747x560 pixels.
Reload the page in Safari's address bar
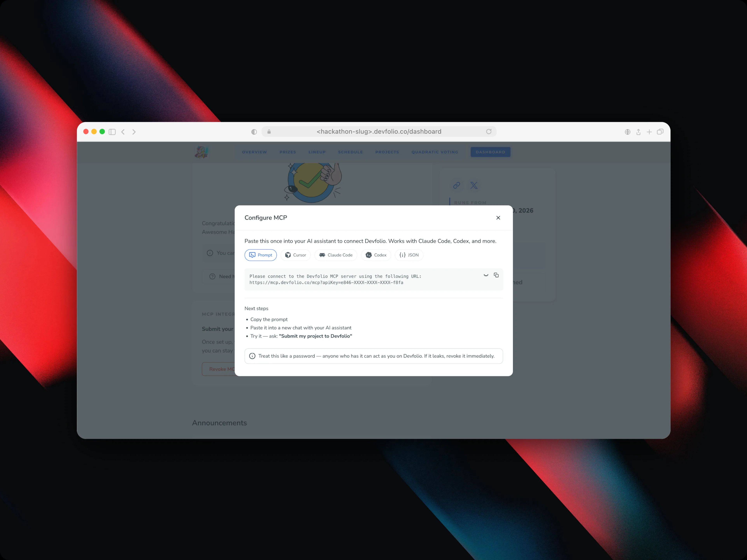coord(489,132)
